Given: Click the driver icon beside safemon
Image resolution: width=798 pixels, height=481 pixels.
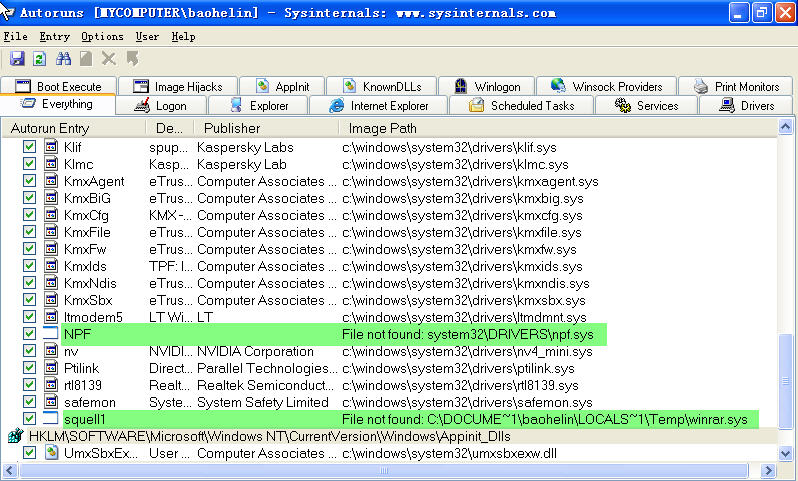Looking at the screenshot, I should tap(51, 402).
